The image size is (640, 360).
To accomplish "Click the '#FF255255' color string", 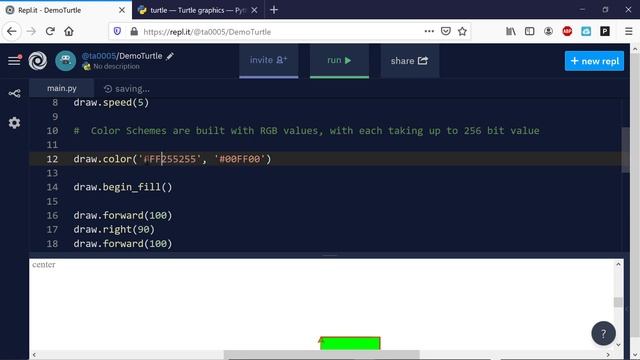I will tap(170, 159).
